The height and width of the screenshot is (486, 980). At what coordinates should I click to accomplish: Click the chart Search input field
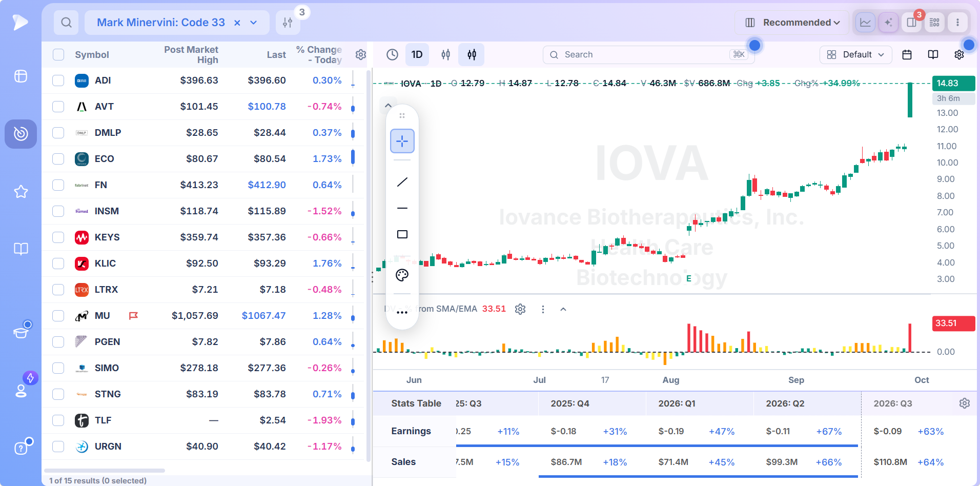point(648,55)
